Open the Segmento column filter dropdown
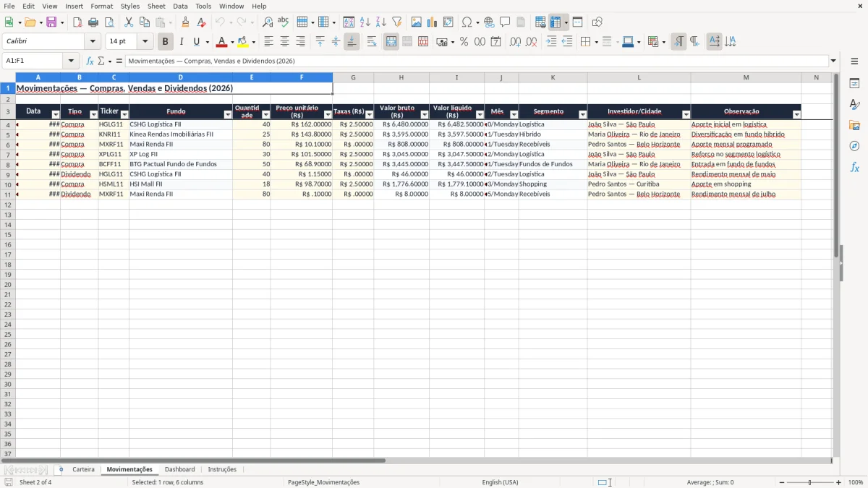The height and width of the screenshot is (488, 868). [582, 115]
